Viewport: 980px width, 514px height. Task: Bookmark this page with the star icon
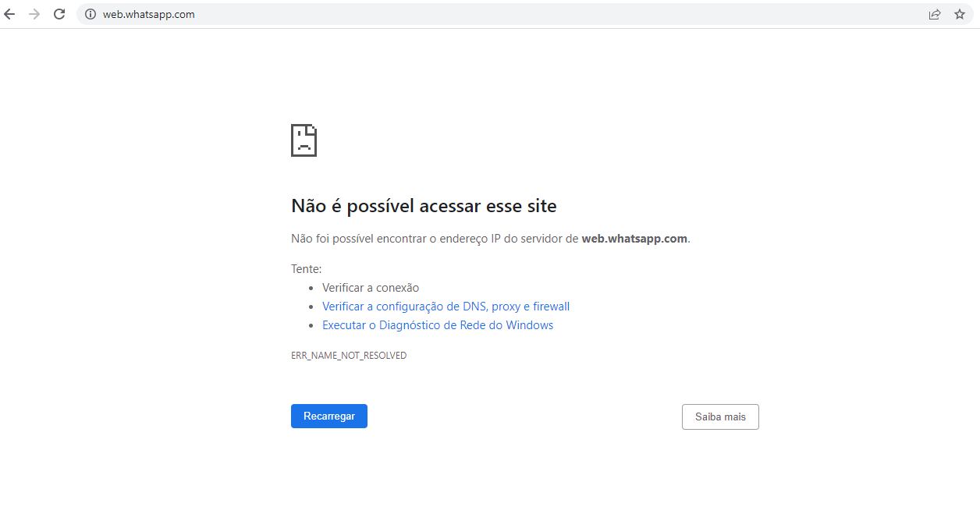[x=960, y=14]
